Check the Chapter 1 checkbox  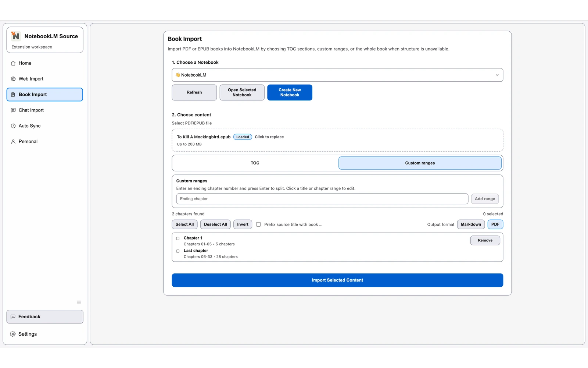point(178,238)
